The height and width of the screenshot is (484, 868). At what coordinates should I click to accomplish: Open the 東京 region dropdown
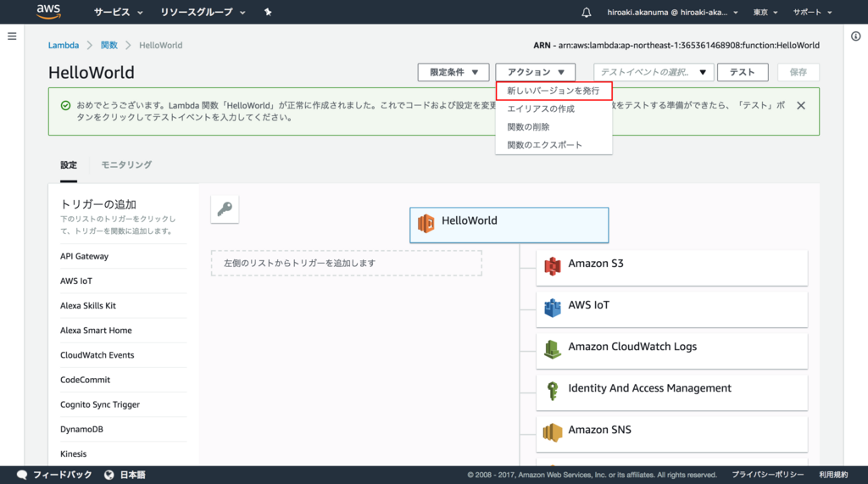(765, 12)
